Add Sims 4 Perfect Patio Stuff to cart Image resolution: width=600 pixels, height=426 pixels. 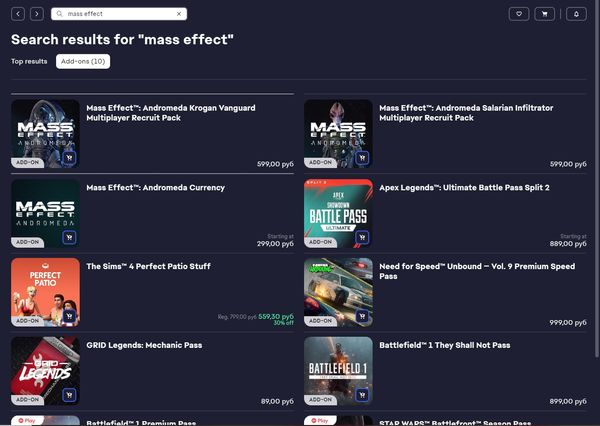click(70, 317)
